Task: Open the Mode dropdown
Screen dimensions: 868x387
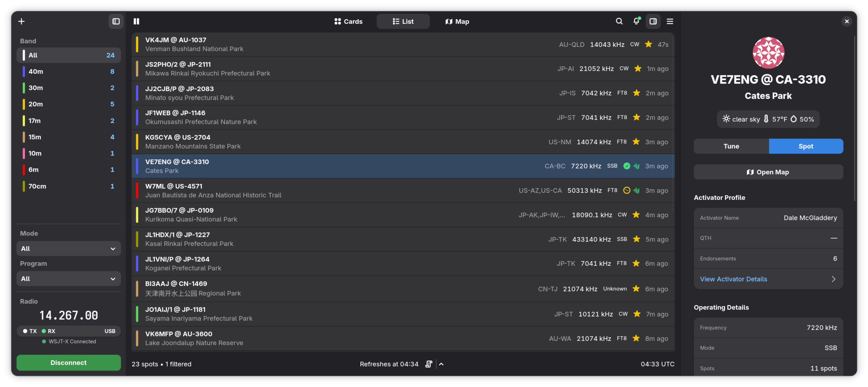Action: [x=68, y=248]
